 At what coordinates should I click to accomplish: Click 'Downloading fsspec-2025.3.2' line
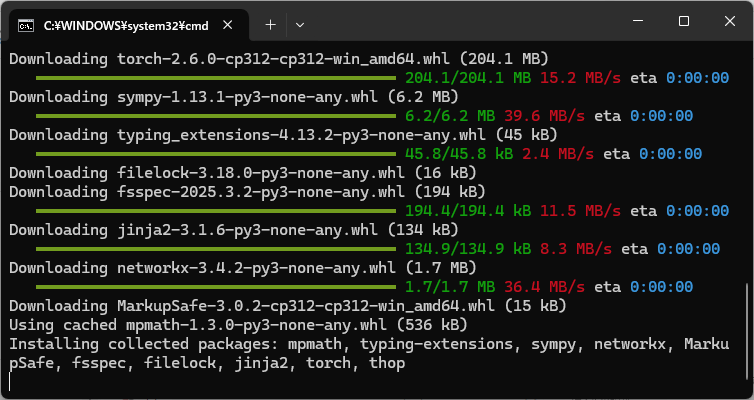tap(247, 192)
